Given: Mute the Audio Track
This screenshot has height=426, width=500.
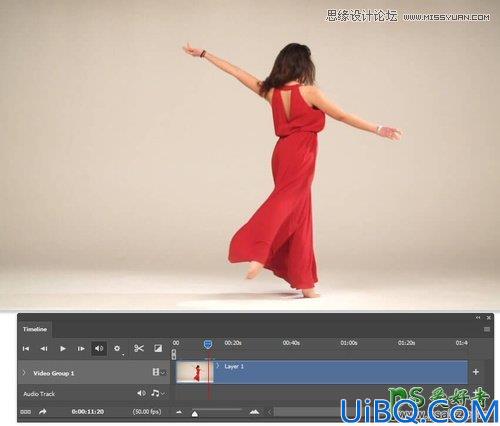Looking at the screenshot, I should point(141,393).
